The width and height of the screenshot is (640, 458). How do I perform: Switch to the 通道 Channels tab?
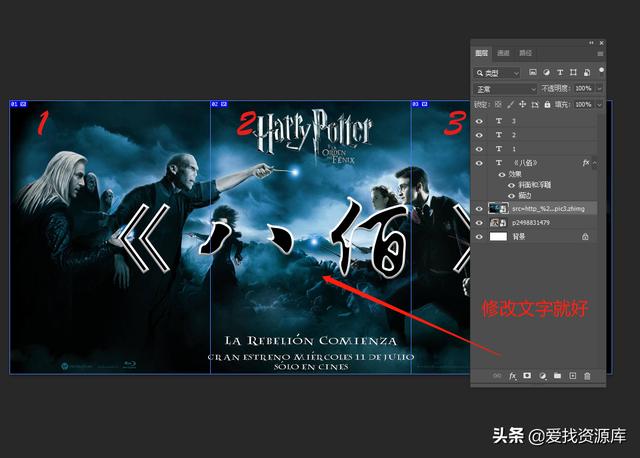[x=503, y=53]
